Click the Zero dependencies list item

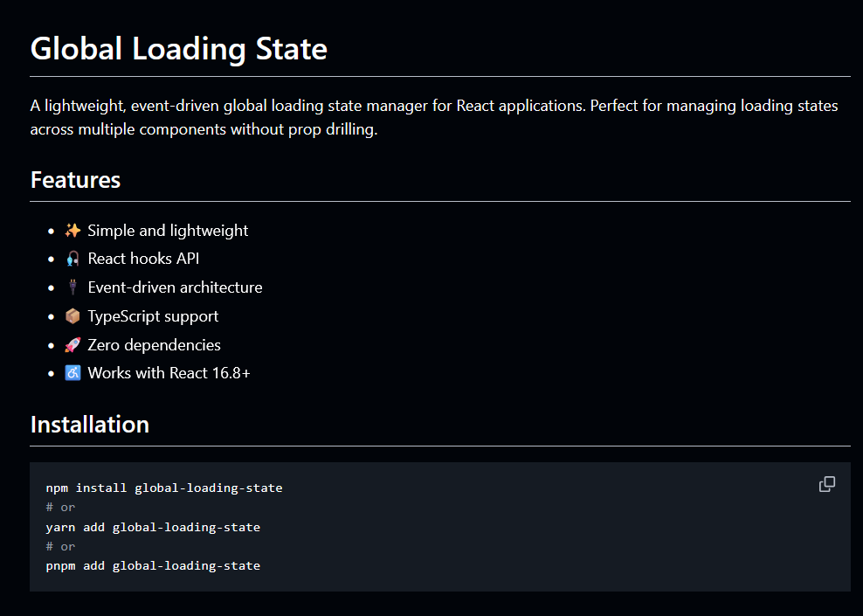point(153,344)
